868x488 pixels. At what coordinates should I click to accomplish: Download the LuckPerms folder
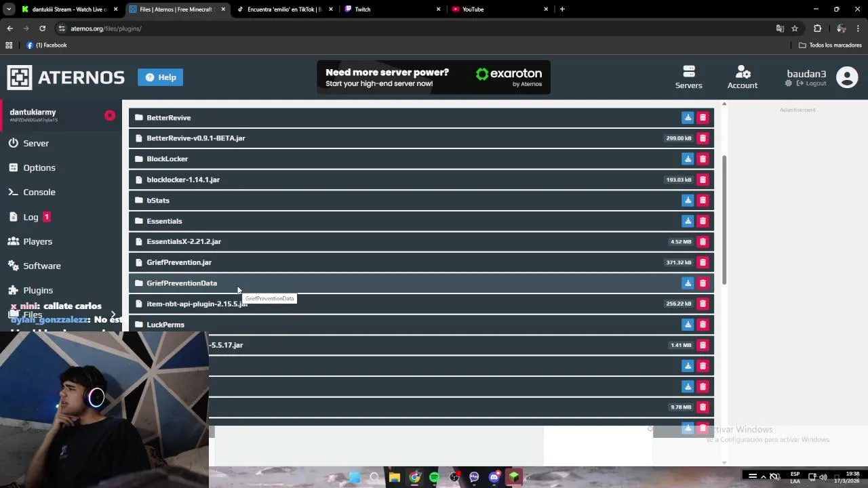coord(688,325)
